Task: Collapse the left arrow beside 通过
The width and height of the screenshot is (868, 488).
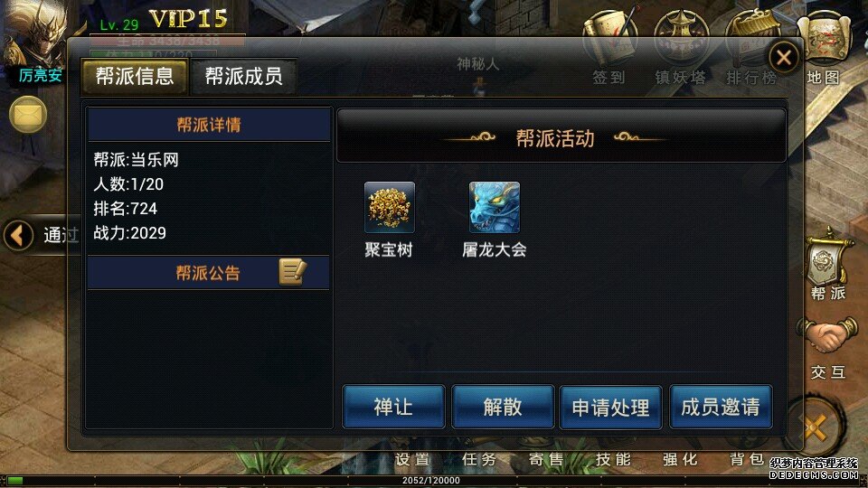Action: [18, 235]
